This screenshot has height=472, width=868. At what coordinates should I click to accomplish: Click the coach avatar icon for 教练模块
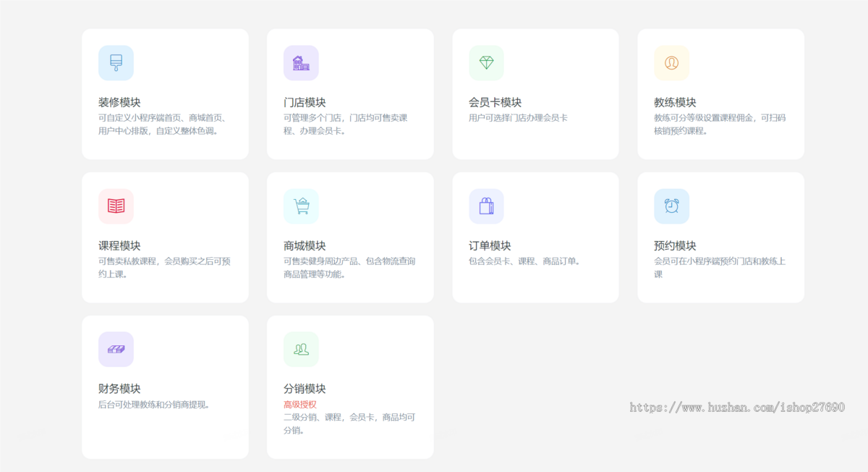click(671, 63)
